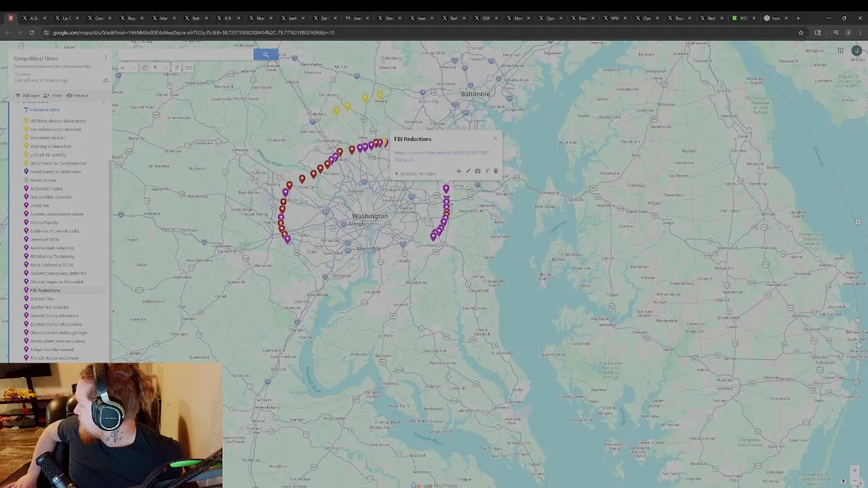Select the Add directions tool
Viewport: 868px width, 488px height.
point(177,68)
